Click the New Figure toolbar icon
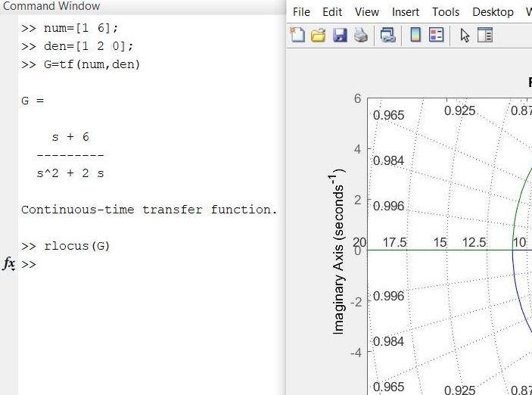Viewport: 532px width, 395px height. pos(297,35)
